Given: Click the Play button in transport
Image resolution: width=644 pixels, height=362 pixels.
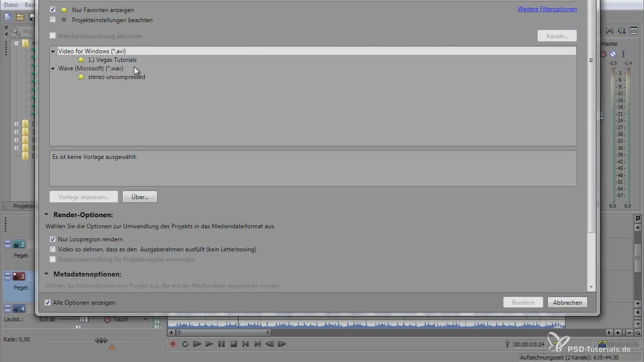Looking at the screenshot, I should [x=209, y=344].
